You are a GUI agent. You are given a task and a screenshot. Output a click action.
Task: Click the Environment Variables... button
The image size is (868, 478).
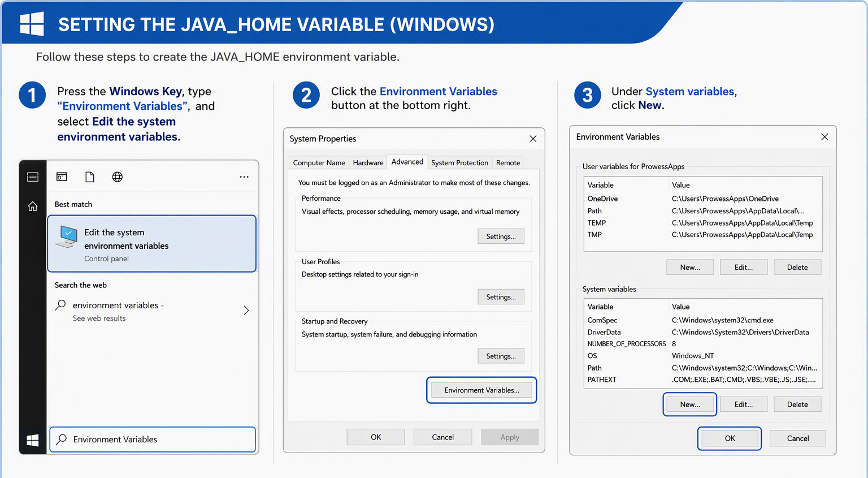pos(481,390)
